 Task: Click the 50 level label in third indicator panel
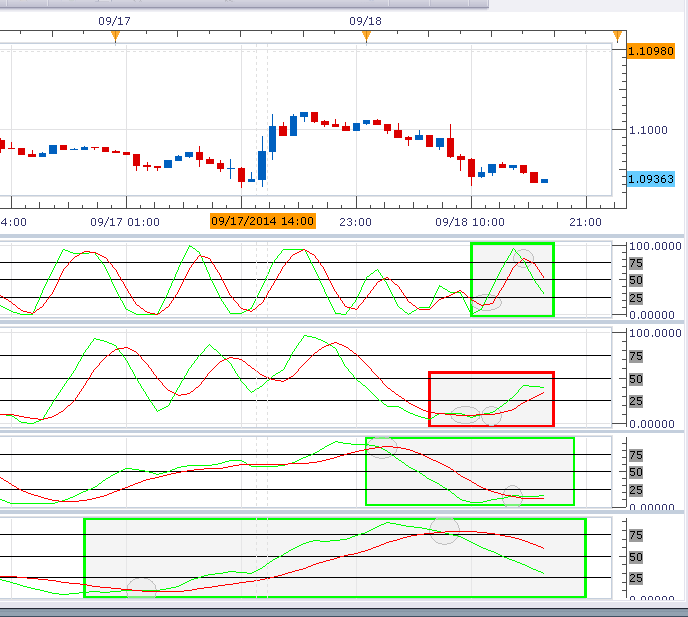pos(636,473)
